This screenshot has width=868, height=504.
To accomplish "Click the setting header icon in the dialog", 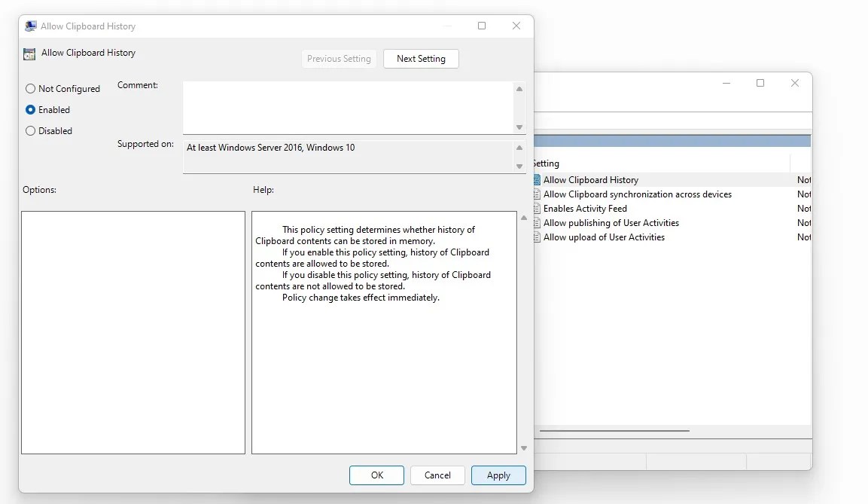I will [29, 53].
